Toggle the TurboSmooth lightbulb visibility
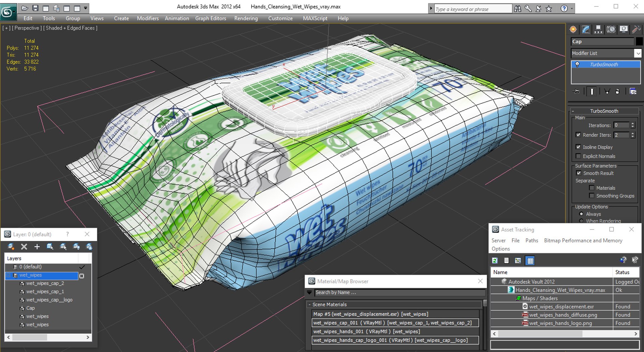644x352 pixels. (x=577, y=64)
